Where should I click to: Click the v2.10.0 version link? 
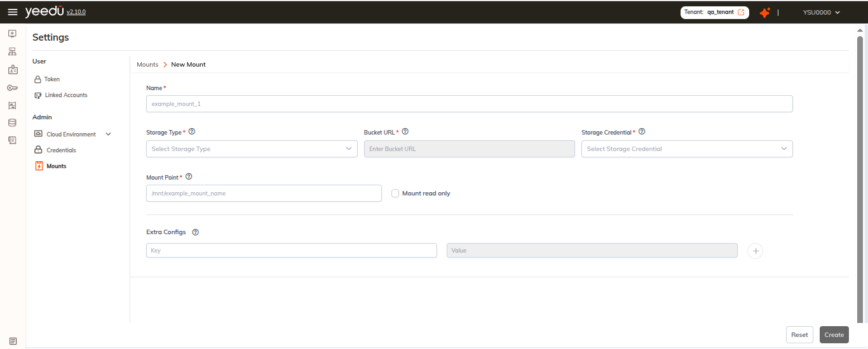[x=76, y=12]
